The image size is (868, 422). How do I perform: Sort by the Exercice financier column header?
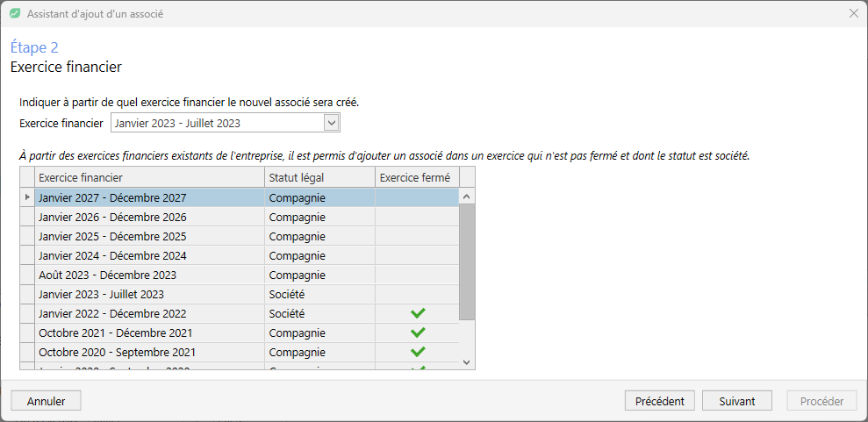point(149,177)
